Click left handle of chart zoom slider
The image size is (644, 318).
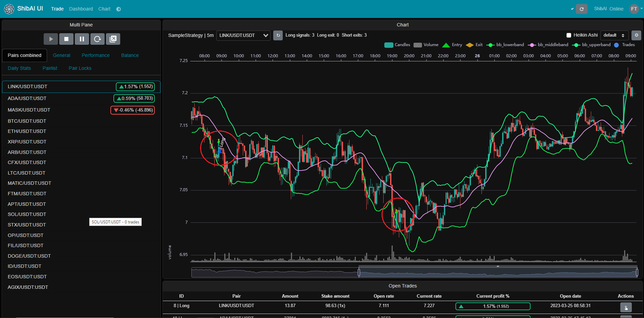(358, 273)
